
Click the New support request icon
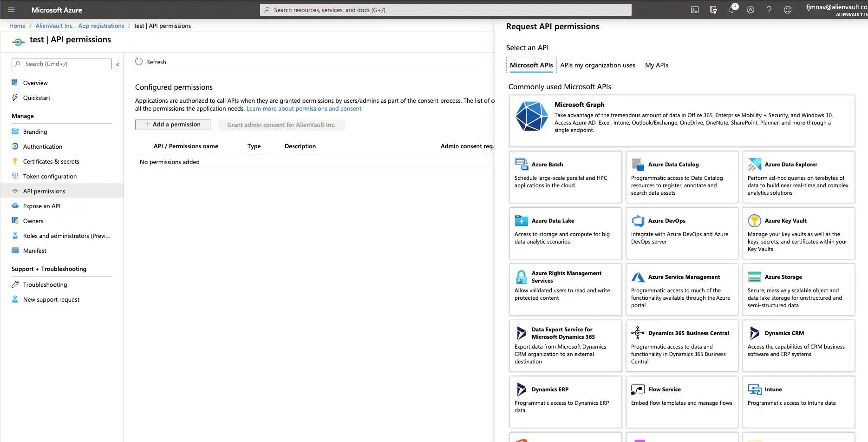[x=15, y=299]
